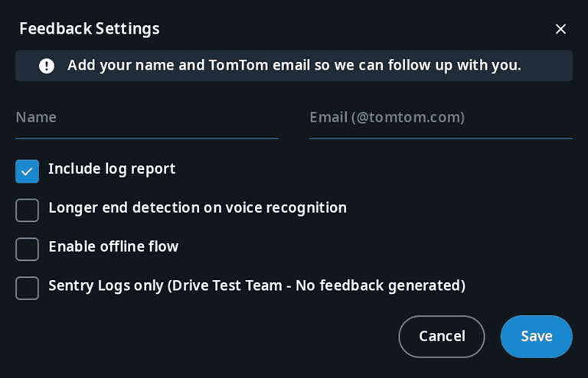This screenshot has width=588, height=378.
Task: Tick the Enable offline flow checkbox
Action: click(27, 249)
